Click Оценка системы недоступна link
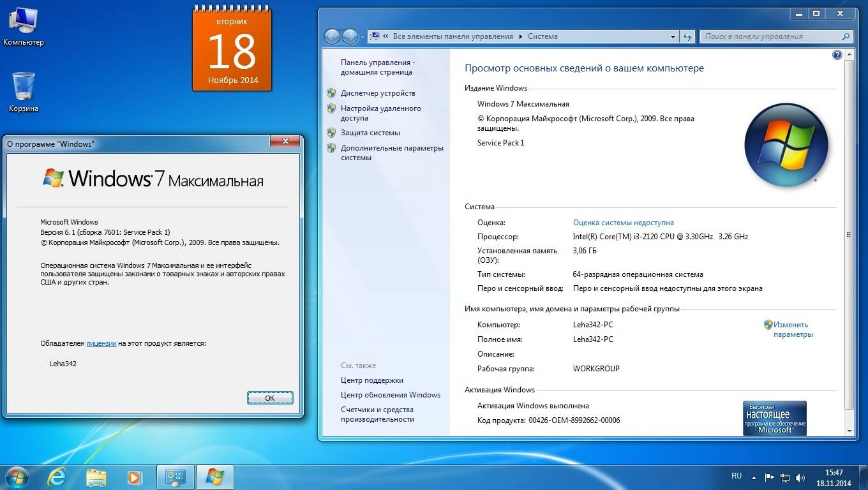This screenshot has height=490, width=868. pyautogui.click(x=624, y=223)
